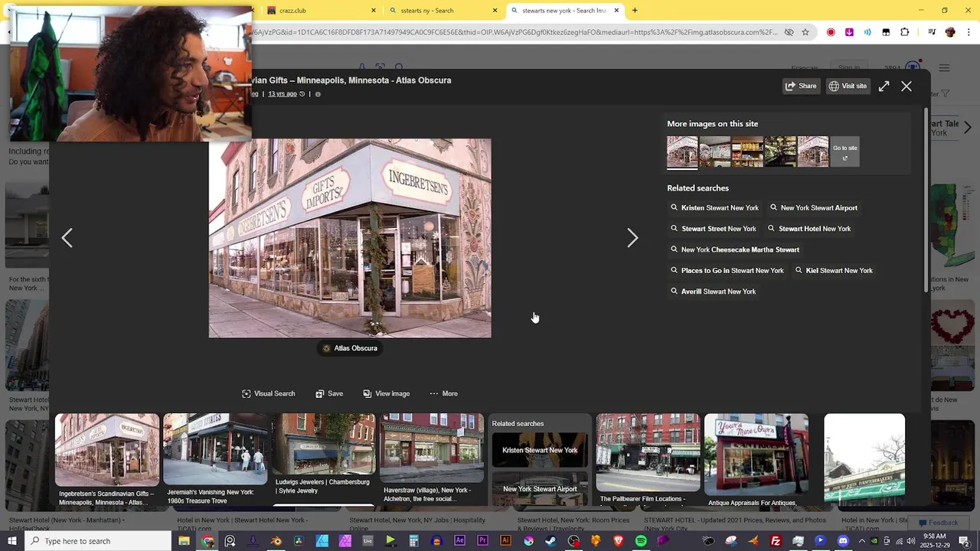Open the Extensions puzzle piece menu
The width and height of the screenshot is (980, 551).
click(x=905, y=32)
